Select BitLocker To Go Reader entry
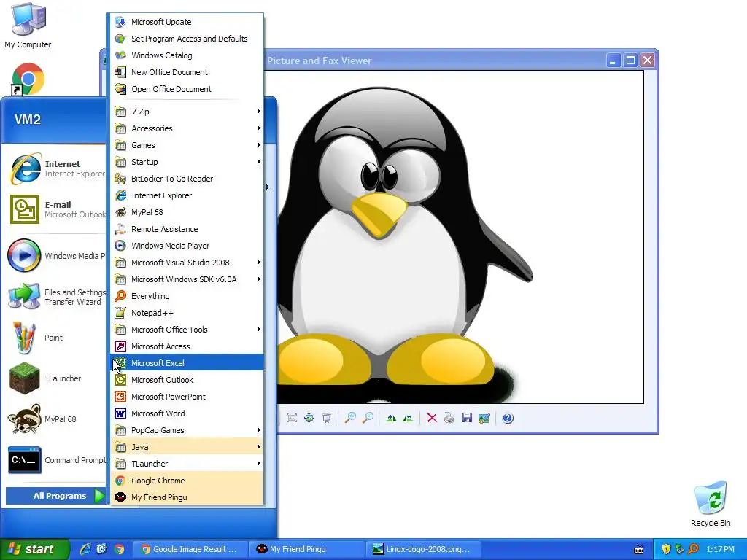The width and height of the screenshot is (747, 560). tap(187, 179)
